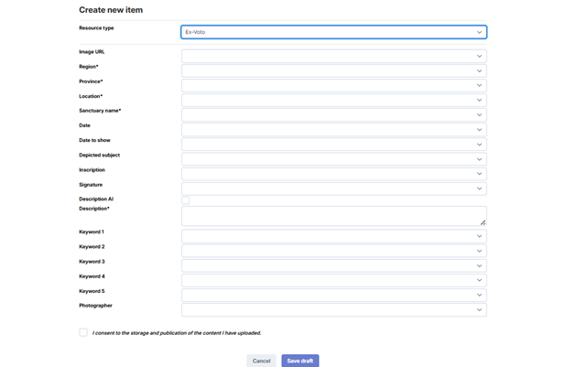Viewport: 588px width, 367px height.
Task: Click the Description textarea resize handle
Action: tap(483, 221)
